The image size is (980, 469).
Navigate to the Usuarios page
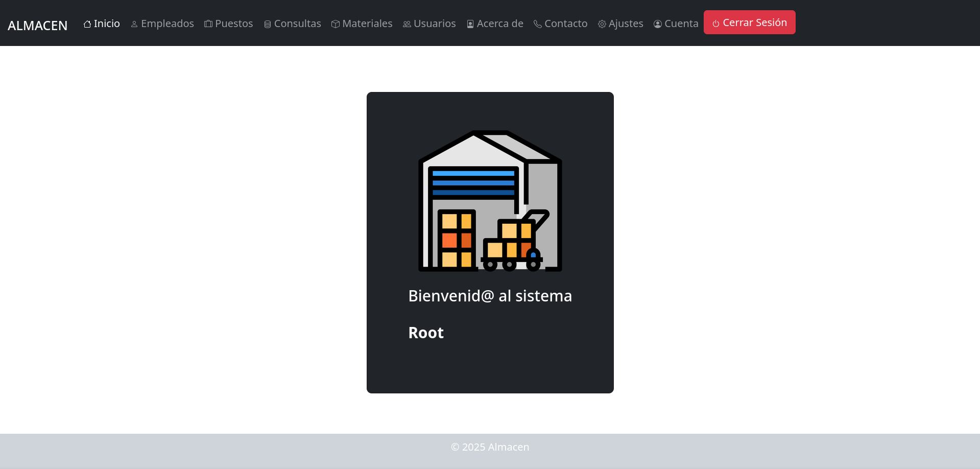pos(435,24)
